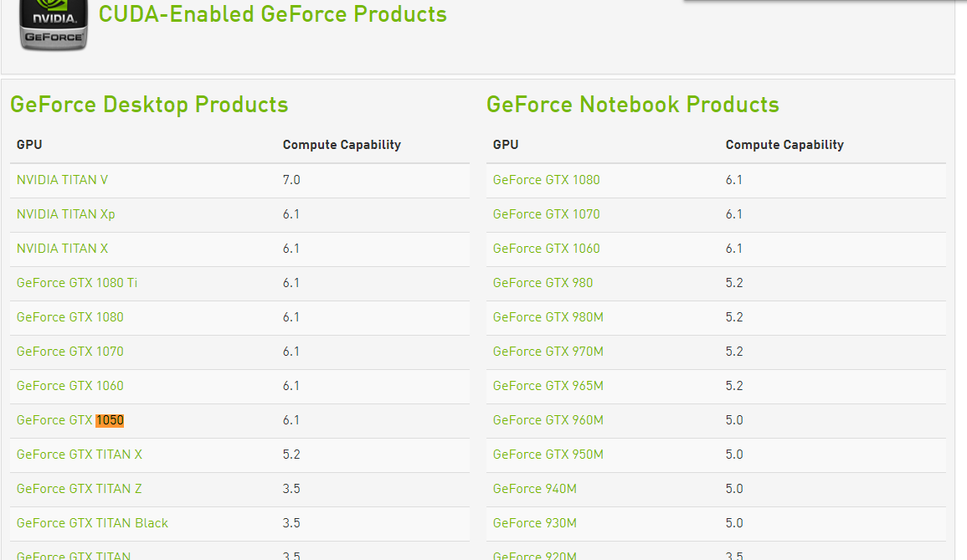Open the GeForce GTX 980M link
The width and height of the screenshot is (967, 560).
coord(548,317)
